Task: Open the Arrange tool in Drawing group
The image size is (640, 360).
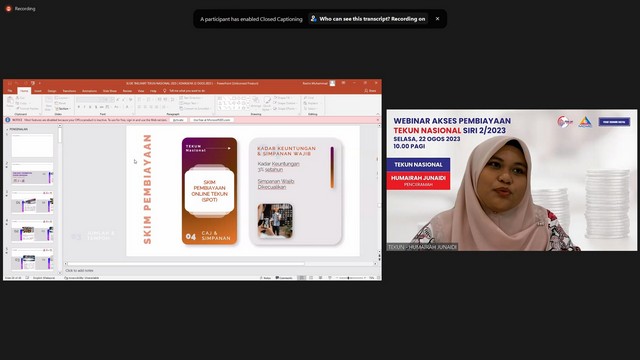Action: [256, 103]
